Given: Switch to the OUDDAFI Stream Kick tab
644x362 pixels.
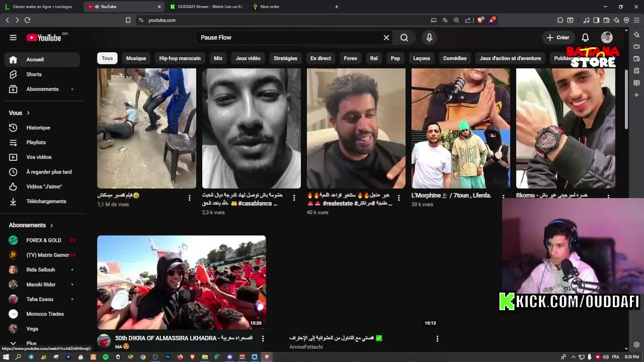Looking at the screenshot, I should click(206, 7).
